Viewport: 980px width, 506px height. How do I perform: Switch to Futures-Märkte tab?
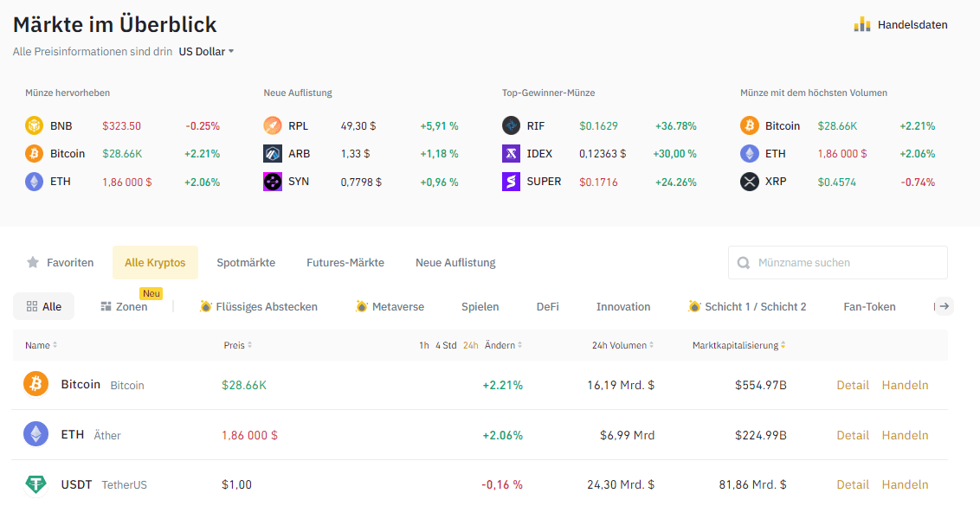pos(345,262)
